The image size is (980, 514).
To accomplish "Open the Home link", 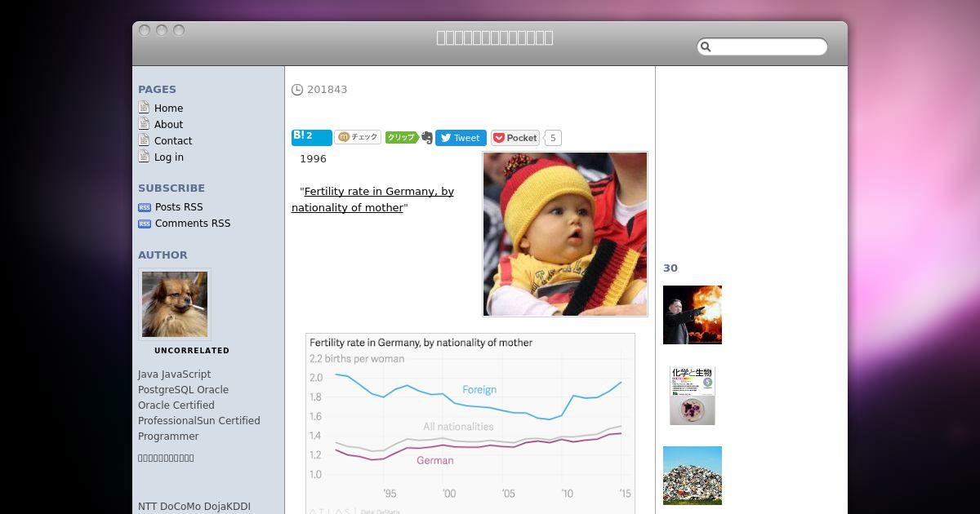I will (168, 108).
